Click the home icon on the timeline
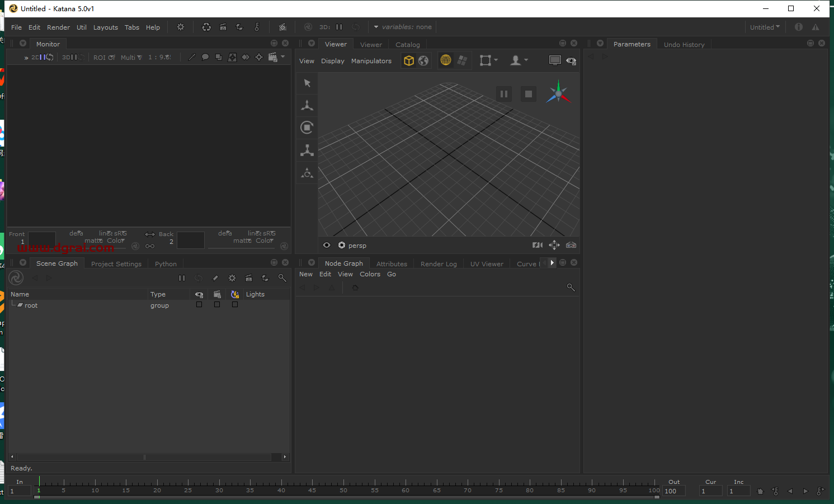 (x=760, y=491)
